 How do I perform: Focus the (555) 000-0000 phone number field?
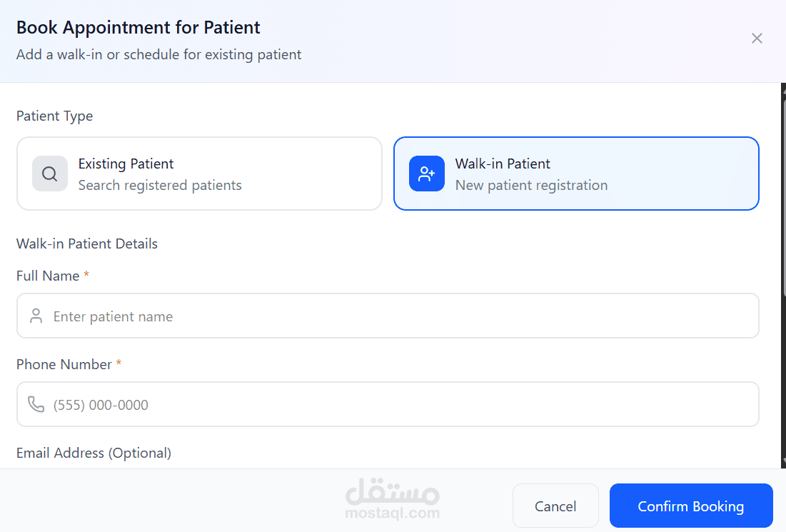[x=400, y=405]
